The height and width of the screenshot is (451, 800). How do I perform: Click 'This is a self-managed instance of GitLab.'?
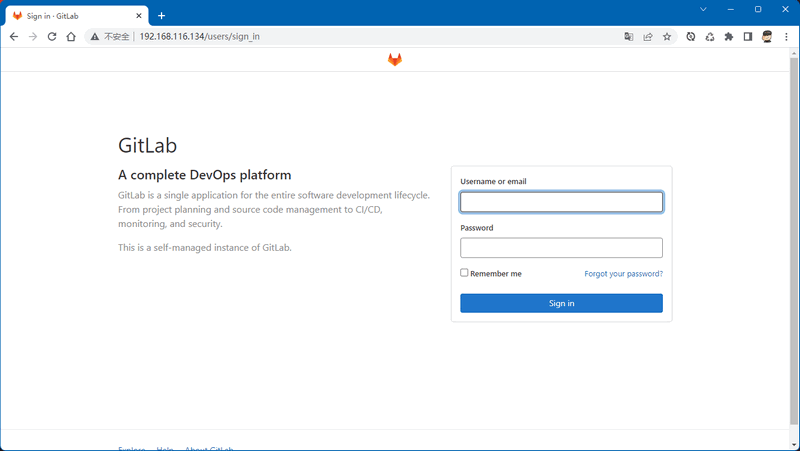pyautogui.click(x=205, y=247)
